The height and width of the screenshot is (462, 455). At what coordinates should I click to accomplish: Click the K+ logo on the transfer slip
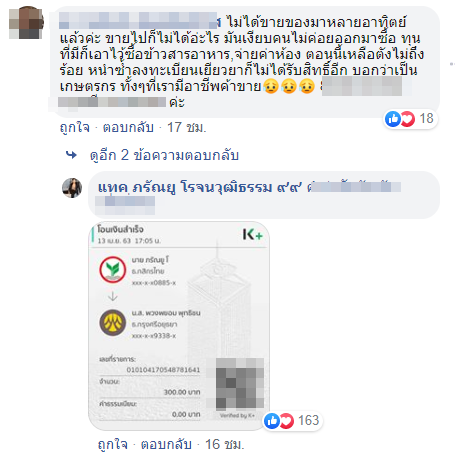252,235
